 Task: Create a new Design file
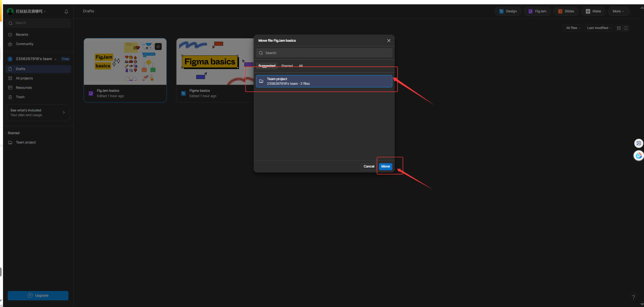pos(508,11)
